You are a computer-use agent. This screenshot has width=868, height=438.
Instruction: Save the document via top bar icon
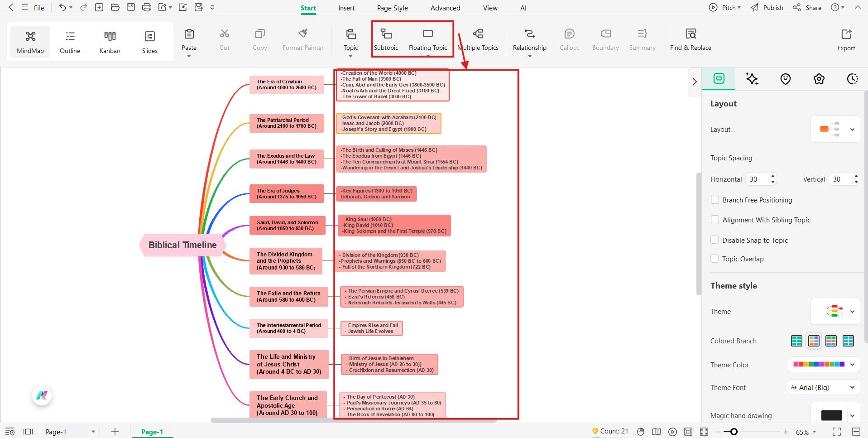(x=131, y=7)
